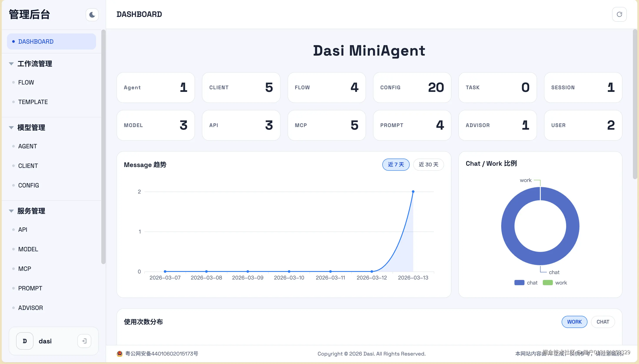Open the CONFIG count card
The image size is (639, 364).
(x=412, y=88)
